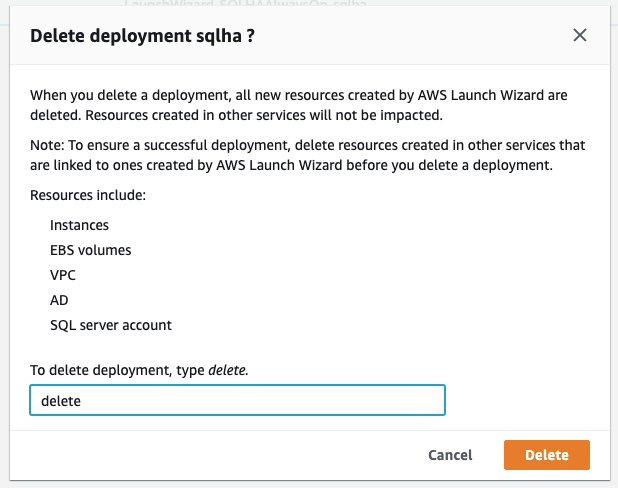Click the orange Delete button
The image size is (618, 488).
pyautogui.click(x=546, y=455)
